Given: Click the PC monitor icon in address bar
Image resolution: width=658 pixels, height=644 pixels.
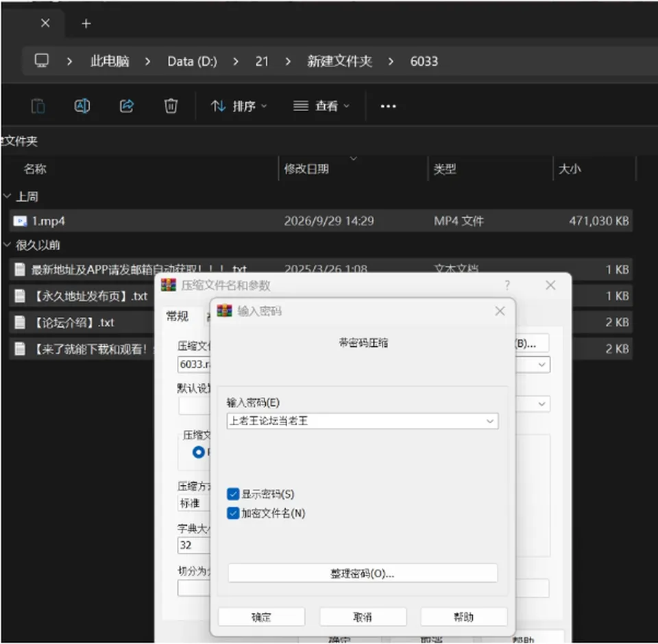Looking at the screenshot, I should pos(42,61).
